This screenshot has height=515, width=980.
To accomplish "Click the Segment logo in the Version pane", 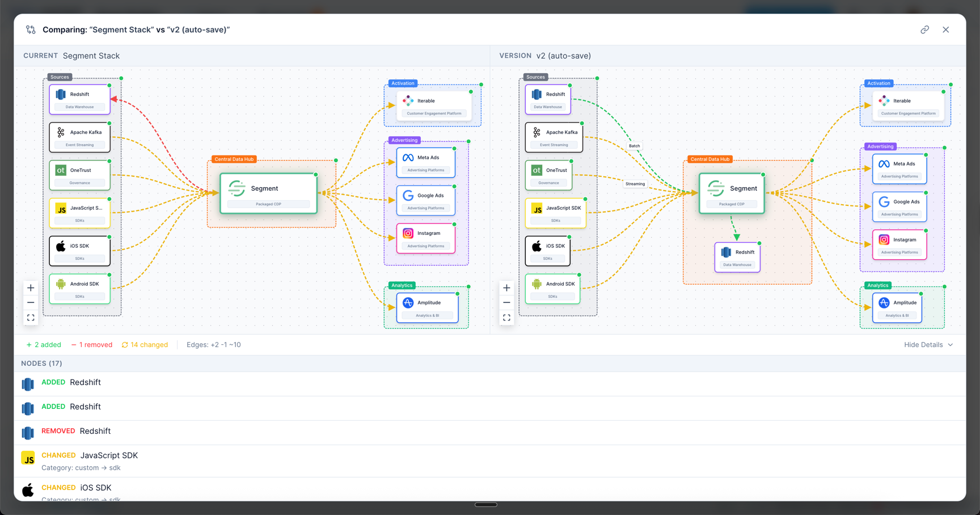I will click(x=716, y=188).
